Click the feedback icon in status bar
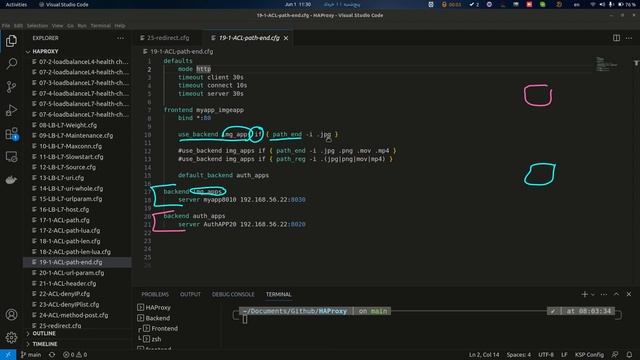The image size is (640, 360). tap(615, 355)
